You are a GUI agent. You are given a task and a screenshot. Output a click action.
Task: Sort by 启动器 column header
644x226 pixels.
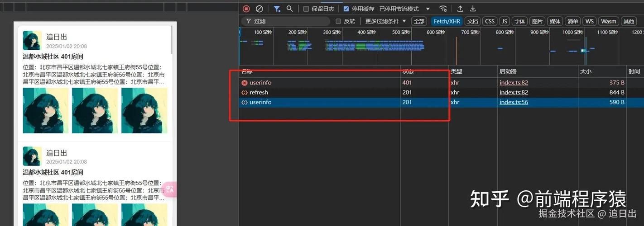pyautogui.click(x=538, y=71)
